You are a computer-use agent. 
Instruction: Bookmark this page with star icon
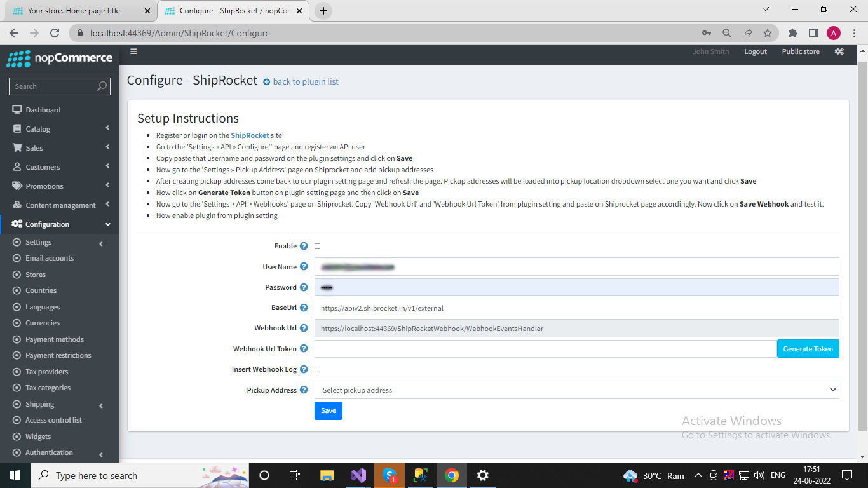click(x=768, y=33)
